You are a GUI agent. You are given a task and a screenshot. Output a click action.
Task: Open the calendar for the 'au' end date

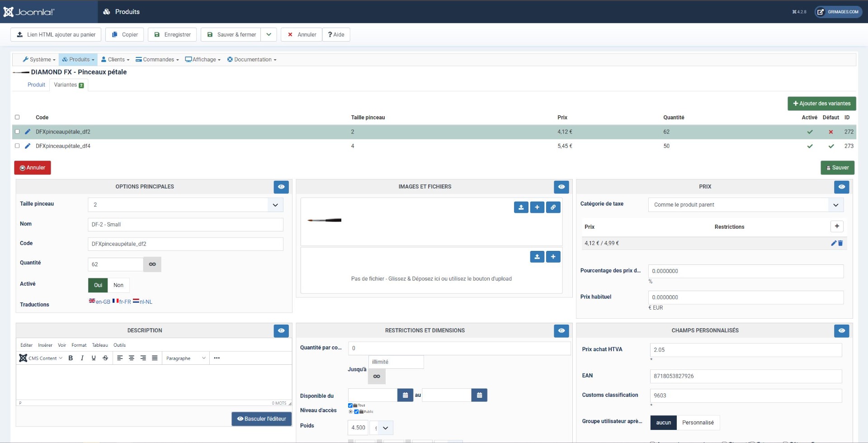(x=479, y=395)
